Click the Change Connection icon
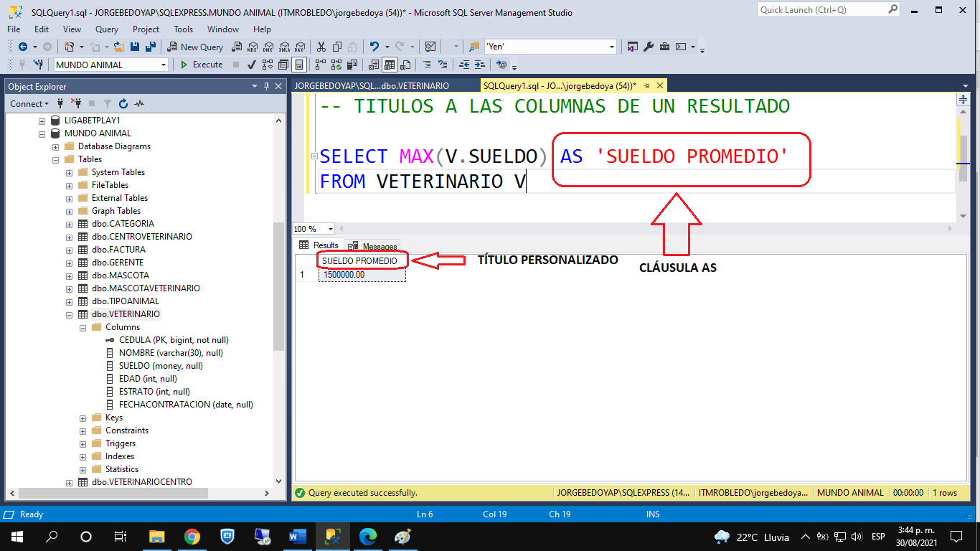 point(38,65)
